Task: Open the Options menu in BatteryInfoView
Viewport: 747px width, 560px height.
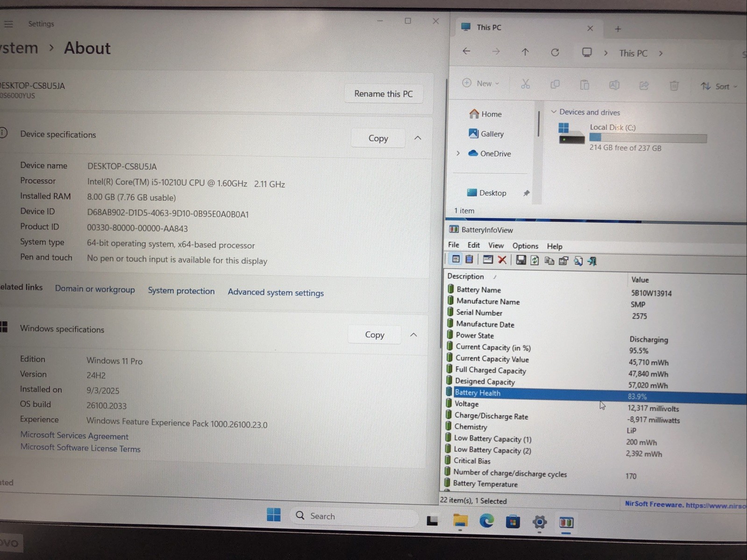Action: click(x=525, y=246)
